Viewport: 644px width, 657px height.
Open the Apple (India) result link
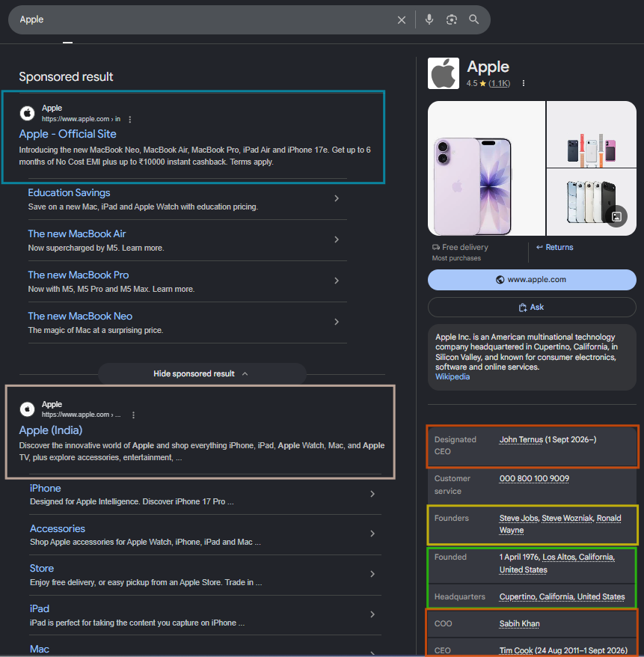click(x=51, y=430)
